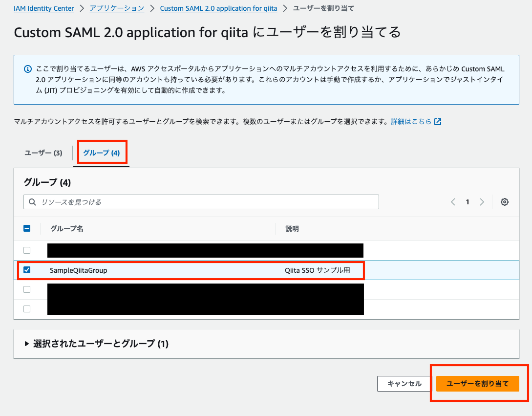Click the ユーザーを割り当て breadcrumb text
Screen dimensions: 532x416
(323, 8)
